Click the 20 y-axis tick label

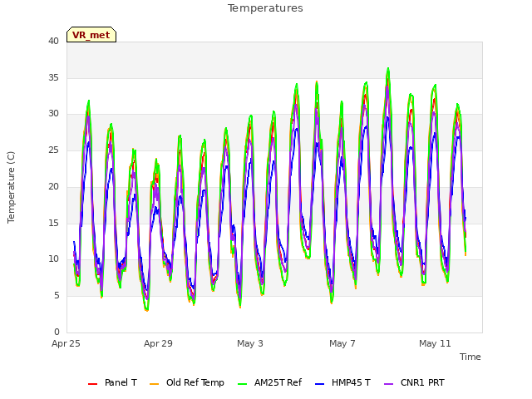point(53,186)
